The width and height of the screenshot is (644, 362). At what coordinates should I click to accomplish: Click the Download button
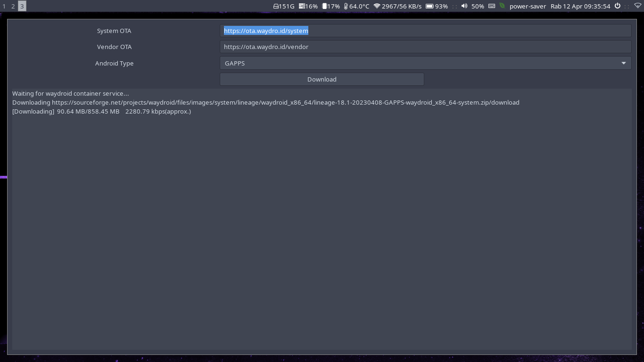pos(322,79)
